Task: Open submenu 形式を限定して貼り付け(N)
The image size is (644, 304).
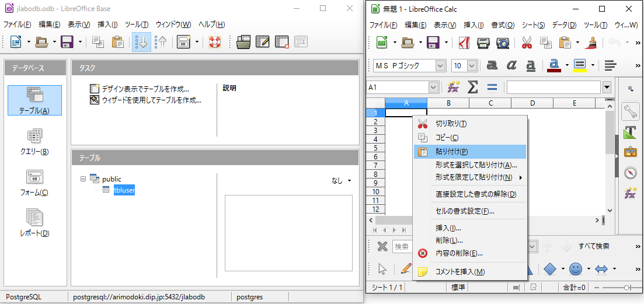Action: (x=470, y=177)
